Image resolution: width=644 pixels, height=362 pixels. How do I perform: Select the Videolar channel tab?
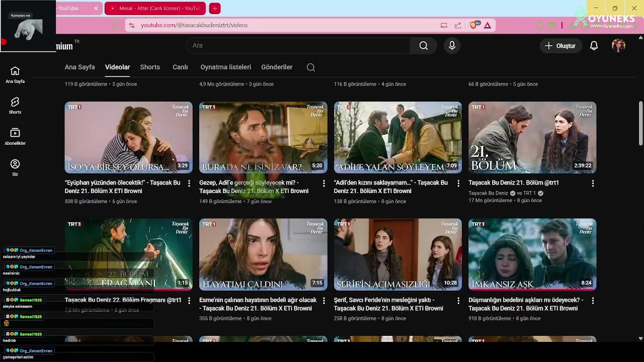point(117,67)
